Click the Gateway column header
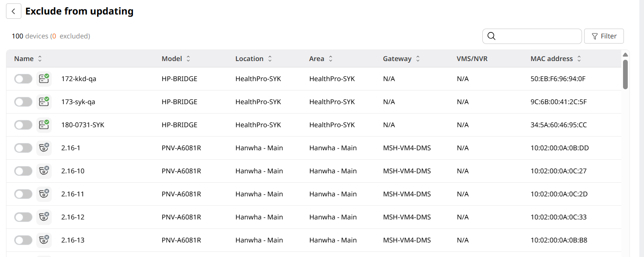644x257 pixels. coord(397,59)
